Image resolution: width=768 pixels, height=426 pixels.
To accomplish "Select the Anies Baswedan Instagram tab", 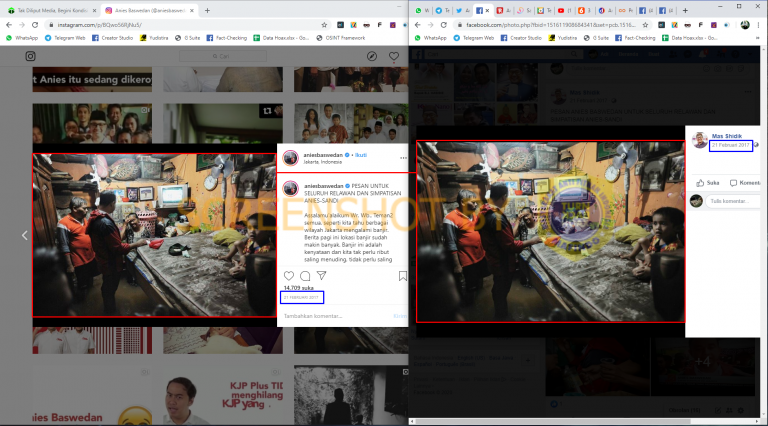I will coord(149,10).
